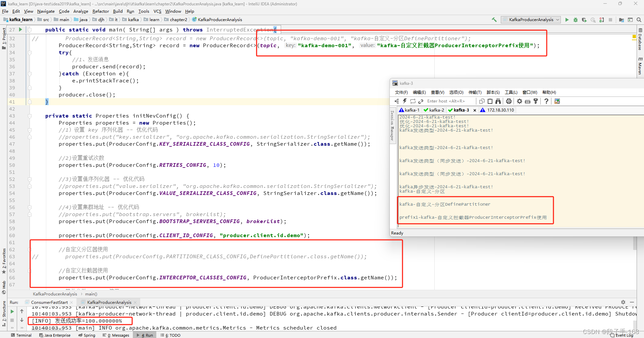Click the Print icon in SecureCRT toolbar

pyautogui.click(x=509, y=101)
